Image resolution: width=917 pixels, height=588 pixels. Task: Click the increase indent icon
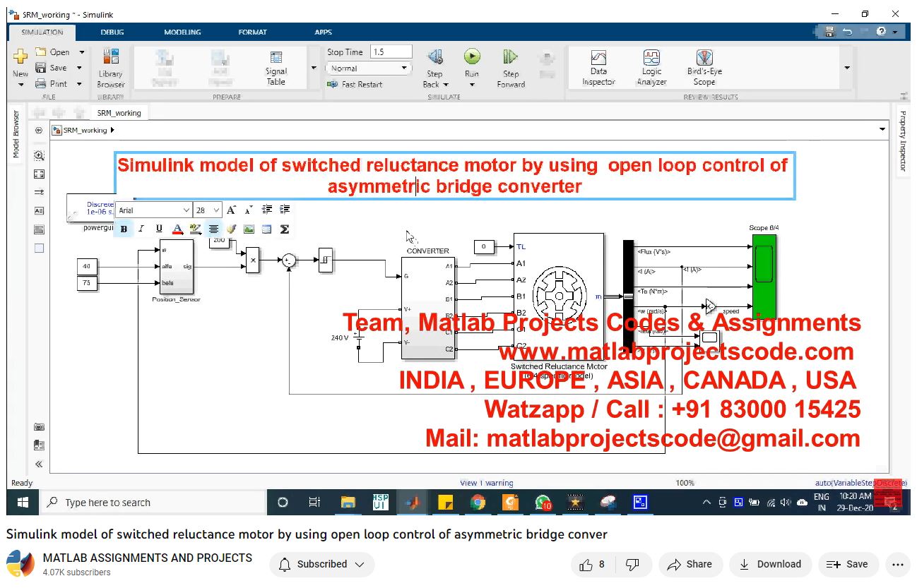click(x=285, y=210)
